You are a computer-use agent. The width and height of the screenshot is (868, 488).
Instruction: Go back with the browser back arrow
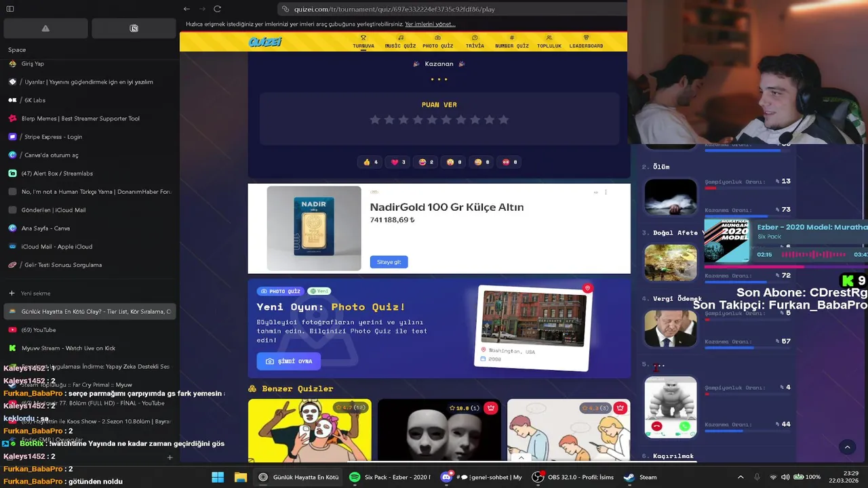tap(186, 9)
